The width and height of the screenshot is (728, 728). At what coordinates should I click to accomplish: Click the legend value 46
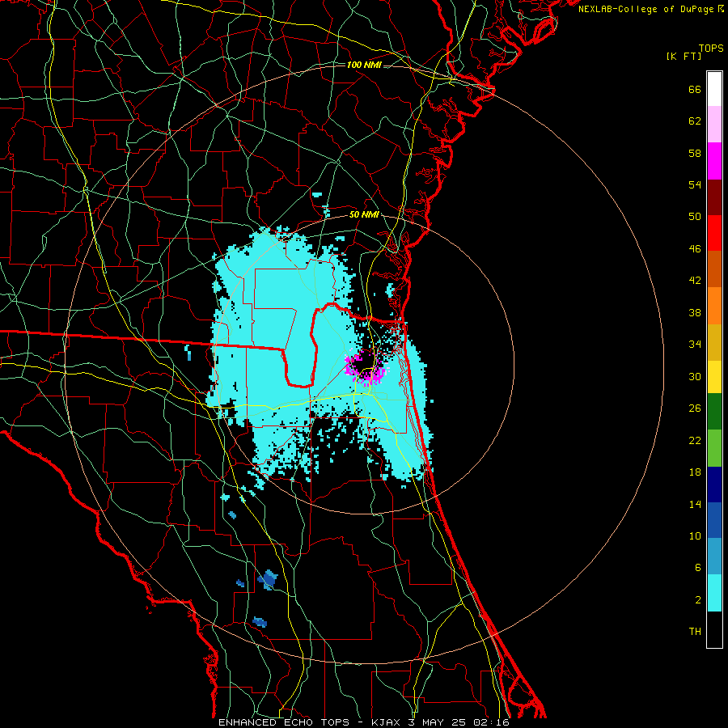pos(695,249)
